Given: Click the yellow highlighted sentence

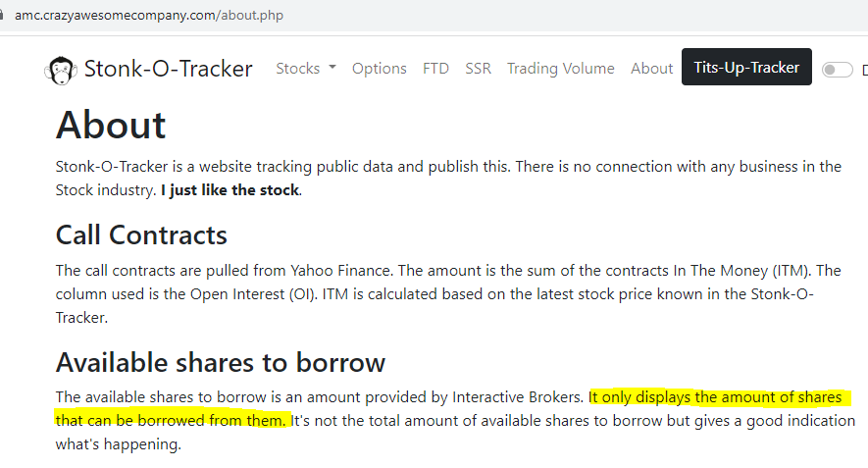Looking at the screenshot, I should [714, 397].
